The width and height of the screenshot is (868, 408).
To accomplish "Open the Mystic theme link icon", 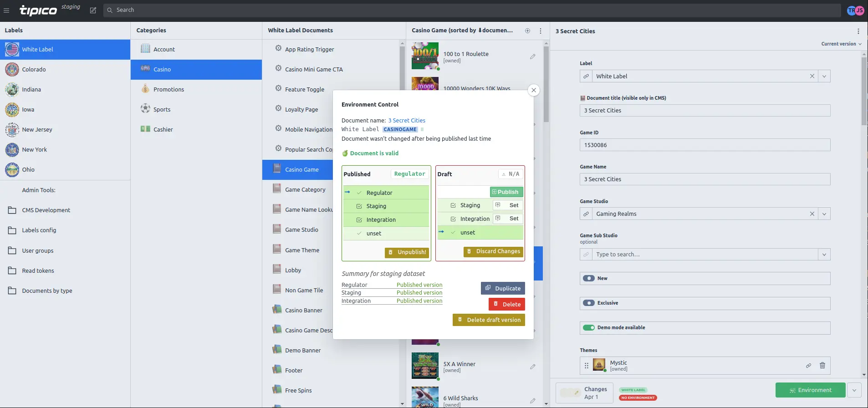I will tap(808, 365).
